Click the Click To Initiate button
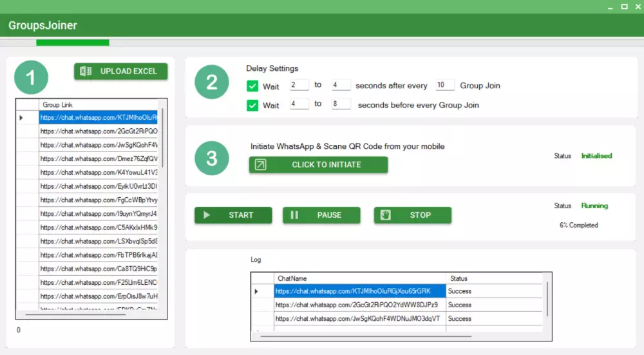The width and height of the screenshot is (644, 355). coord(318,165)
